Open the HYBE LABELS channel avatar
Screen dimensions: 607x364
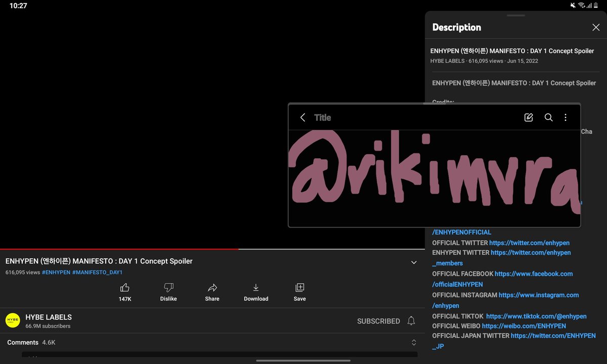coord(13,321)
